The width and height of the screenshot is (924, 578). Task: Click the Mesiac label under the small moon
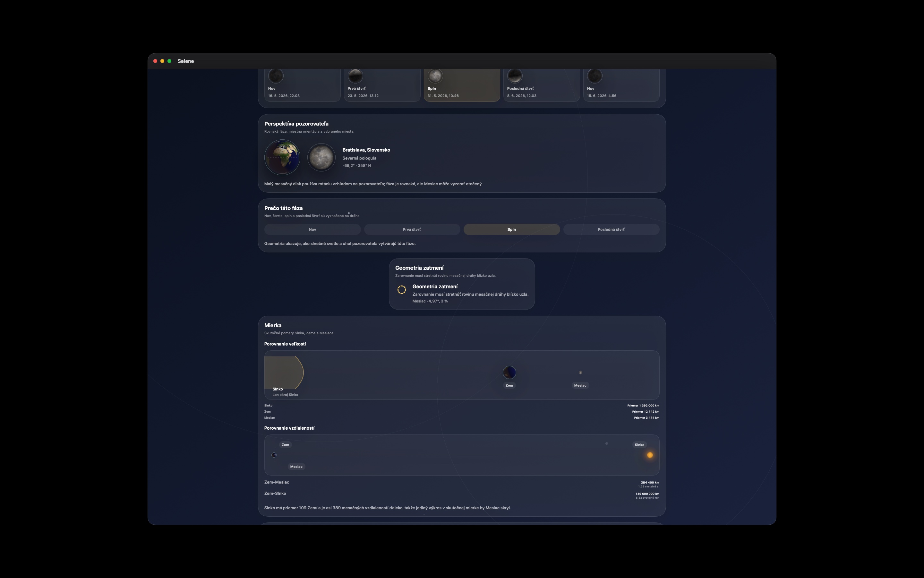pyautogui.click(x=580, y=385)
